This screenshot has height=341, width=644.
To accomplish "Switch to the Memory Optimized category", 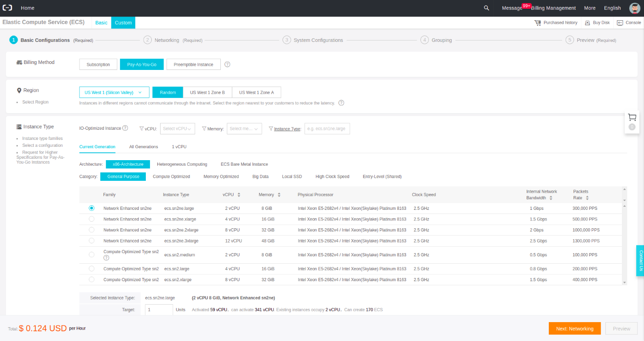I will click(221, 176).
